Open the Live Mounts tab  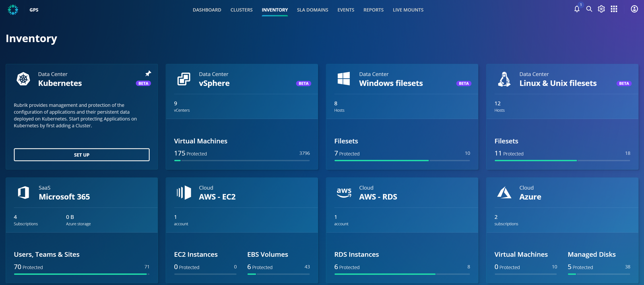(x=408, y=10)
